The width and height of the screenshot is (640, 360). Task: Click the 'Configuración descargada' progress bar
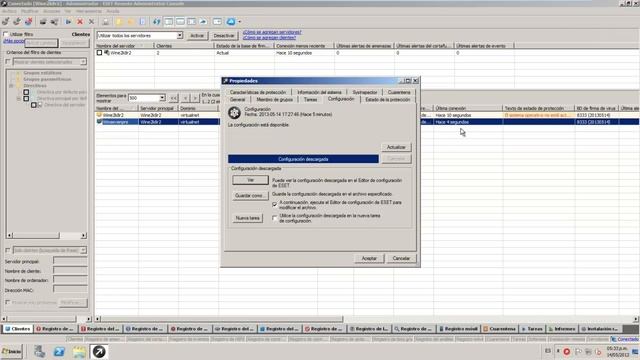tap(303, 159)
